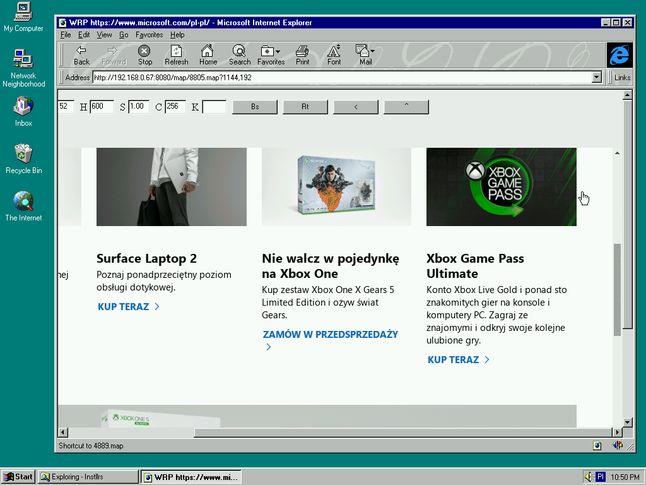Open the File menu
Viewport: 646px width, 485px height.
click(66, 35)
